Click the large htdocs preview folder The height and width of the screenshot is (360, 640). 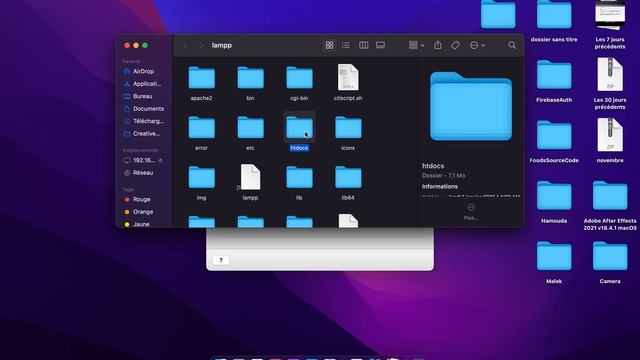[471, 107]
